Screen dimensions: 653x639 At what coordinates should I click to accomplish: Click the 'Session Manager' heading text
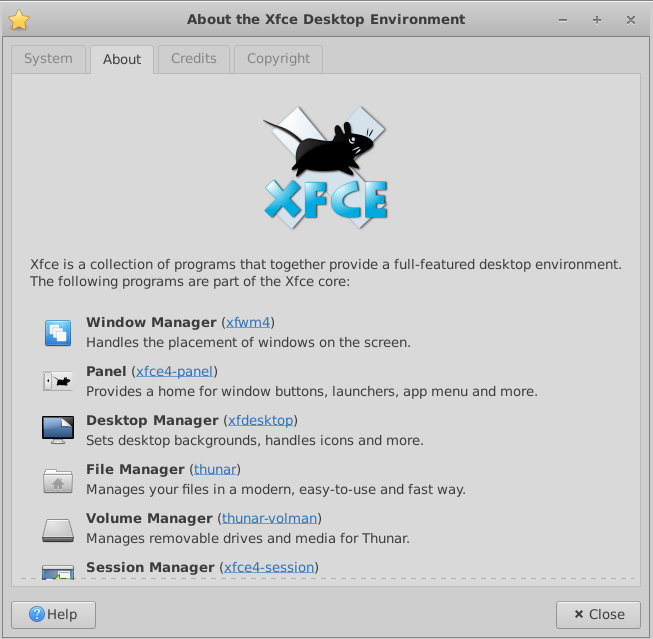150,567
